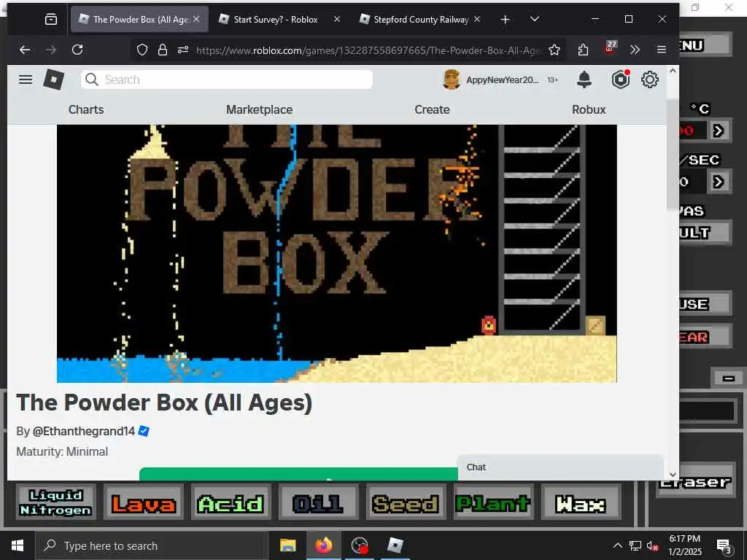This screenshot has height=560, width=747.
Task: Close the Start Survey? tab
Action: click(x=337, y=19)
